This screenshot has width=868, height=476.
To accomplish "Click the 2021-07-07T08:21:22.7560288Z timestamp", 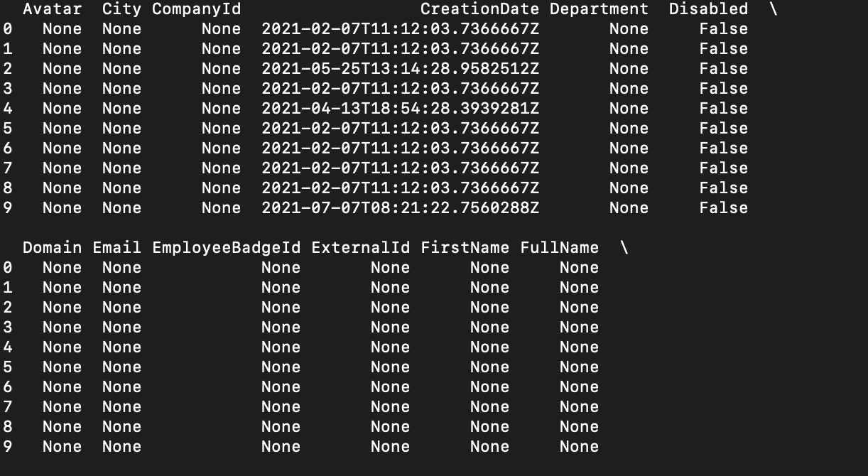I will pyautogui.click(x=400, y=208).
